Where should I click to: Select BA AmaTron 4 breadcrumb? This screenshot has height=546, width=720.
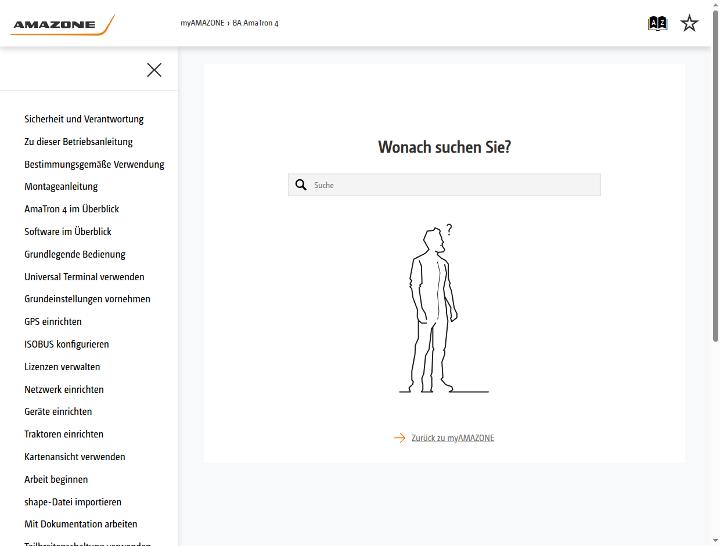coord(255,23)
